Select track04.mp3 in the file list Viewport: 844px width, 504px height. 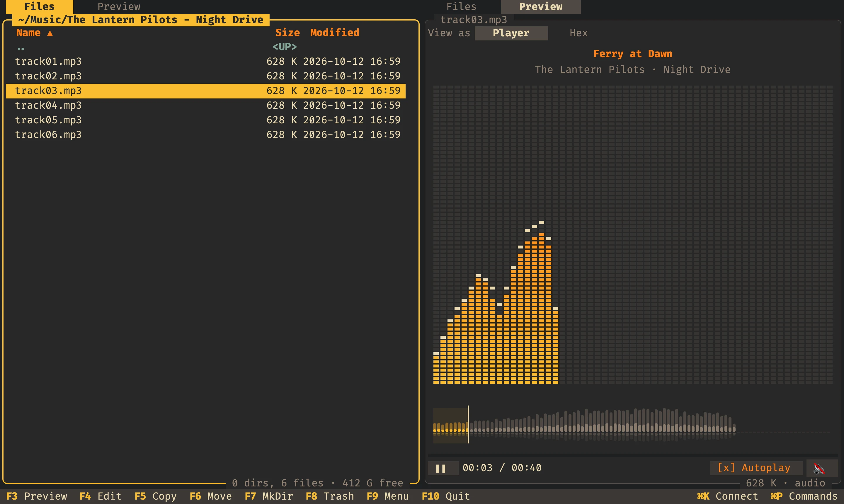point(206,105)
